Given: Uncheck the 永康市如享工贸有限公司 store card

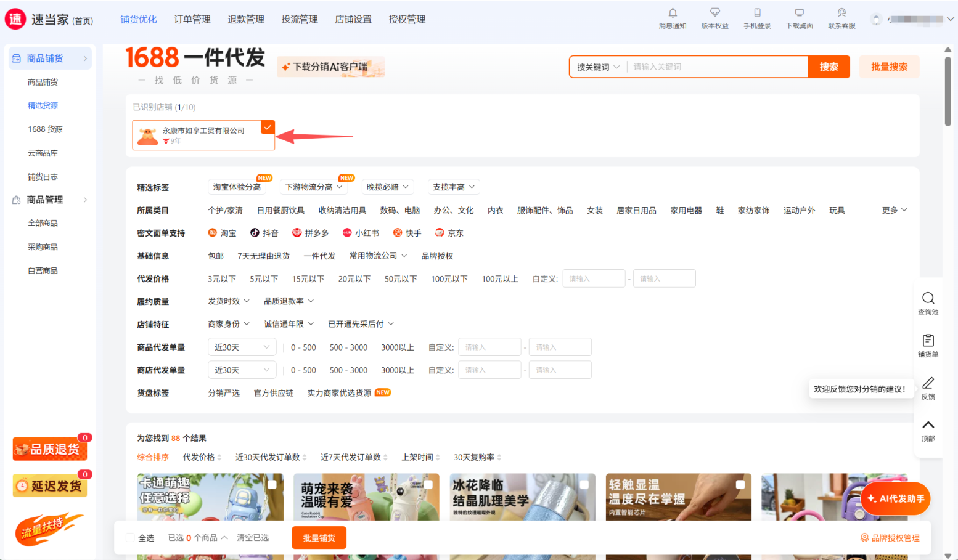Looking at the screenshot, I should click(267, 127).
